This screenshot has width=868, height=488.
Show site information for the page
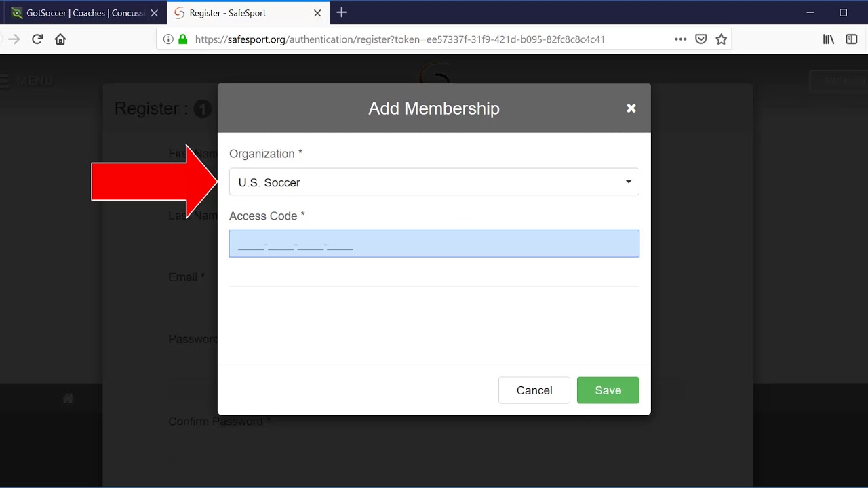[x=168, y=39]
